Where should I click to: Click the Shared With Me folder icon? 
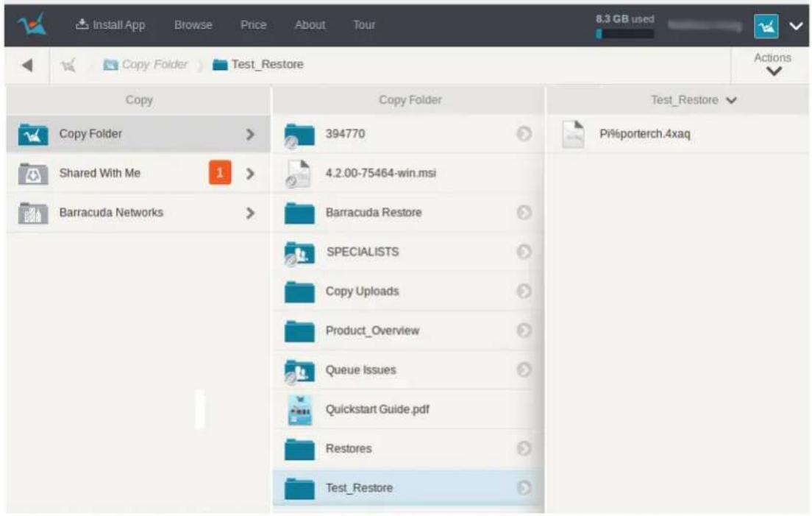tap(33, 174)
